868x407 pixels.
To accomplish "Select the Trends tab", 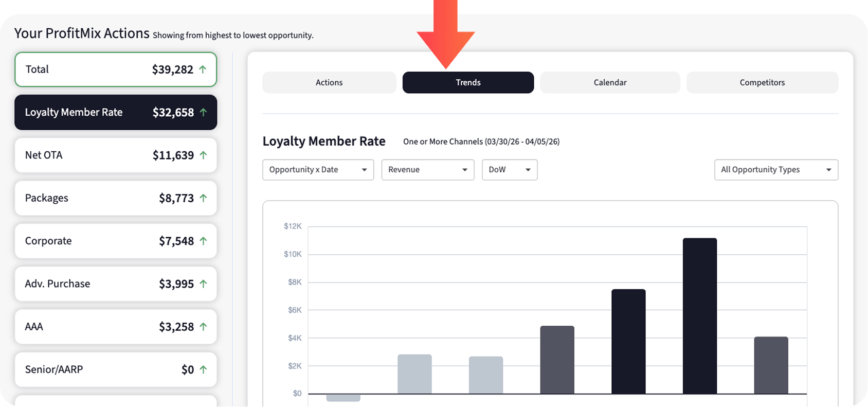I will coord(468,82).
